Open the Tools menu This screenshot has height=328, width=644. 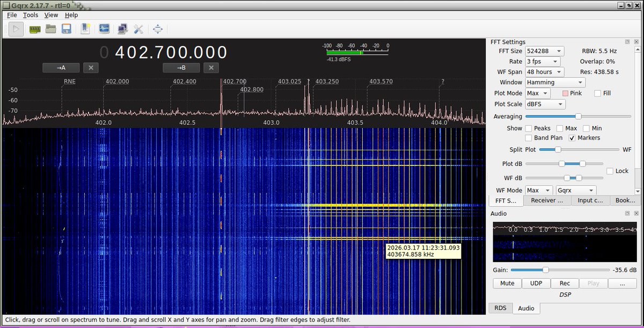point(30,15)
